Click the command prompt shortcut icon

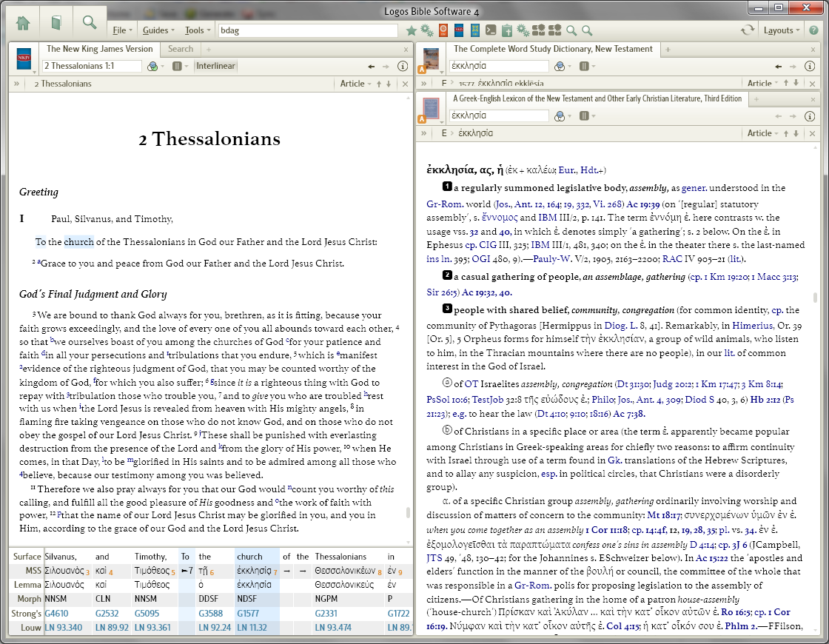tap(491, 30)
